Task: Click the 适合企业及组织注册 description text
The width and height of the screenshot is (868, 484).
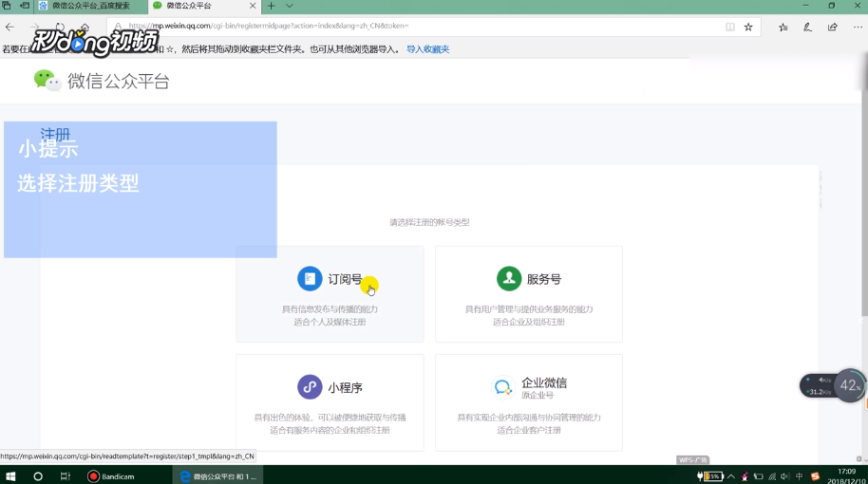Action: tap(529, 322)
